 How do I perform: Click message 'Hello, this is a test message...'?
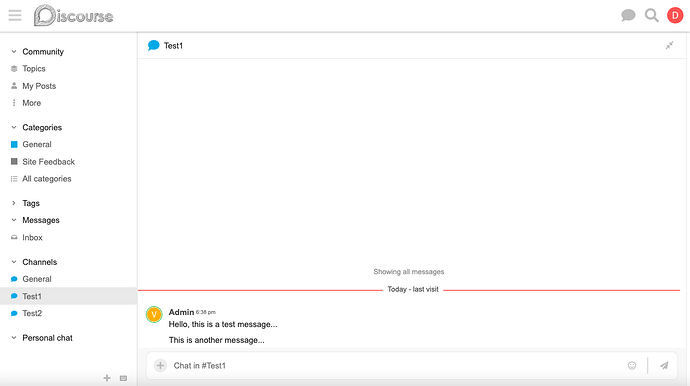tap(223, 324)
